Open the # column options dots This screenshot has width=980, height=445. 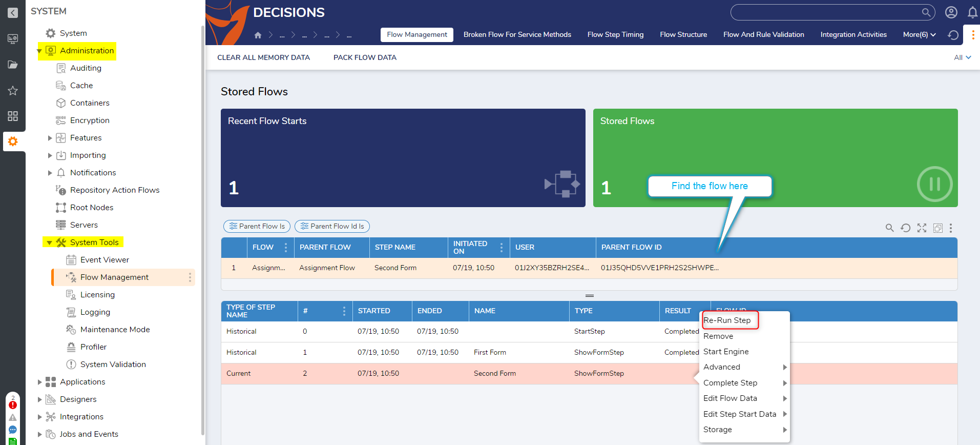tap(344, 311)
